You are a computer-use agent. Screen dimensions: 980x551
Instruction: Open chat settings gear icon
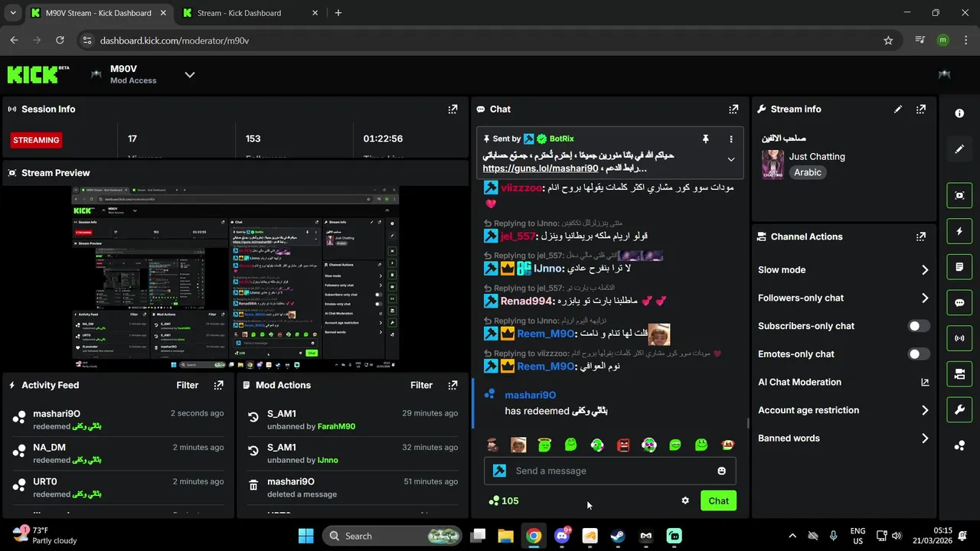(685, 500)
